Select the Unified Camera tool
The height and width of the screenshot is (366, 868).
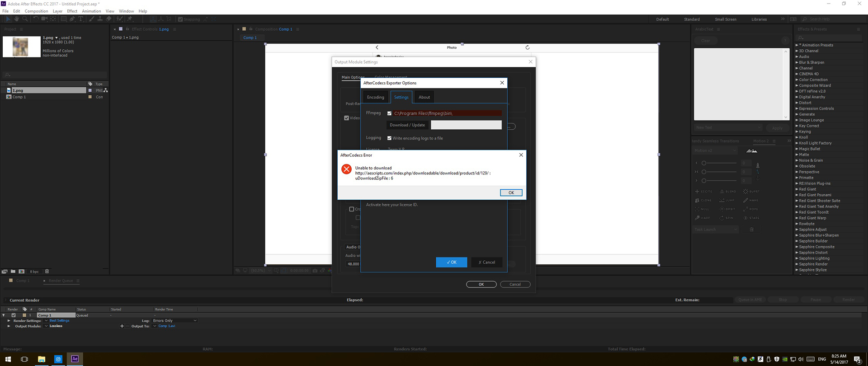click(44, 19)
